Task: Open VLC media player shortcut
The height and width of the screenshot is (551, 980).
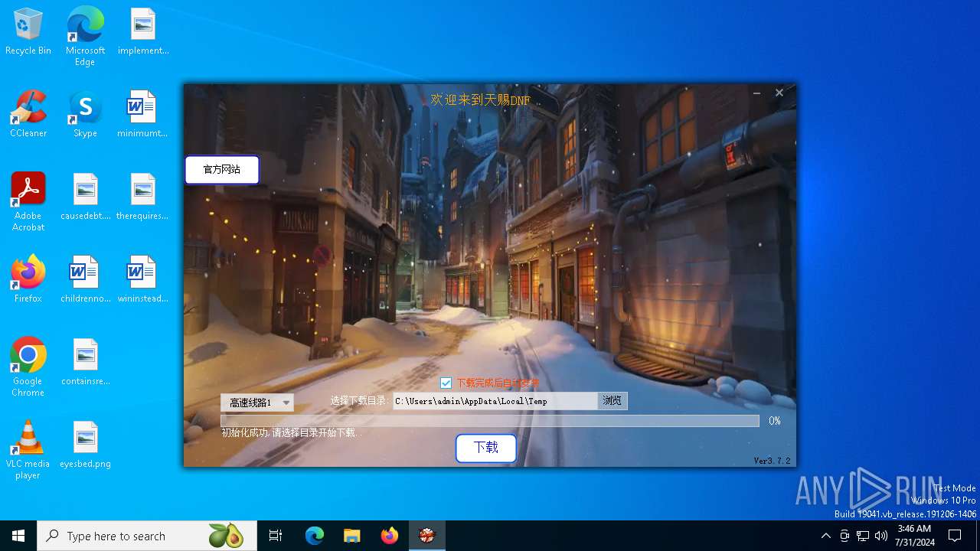Action: coord(28,450)
